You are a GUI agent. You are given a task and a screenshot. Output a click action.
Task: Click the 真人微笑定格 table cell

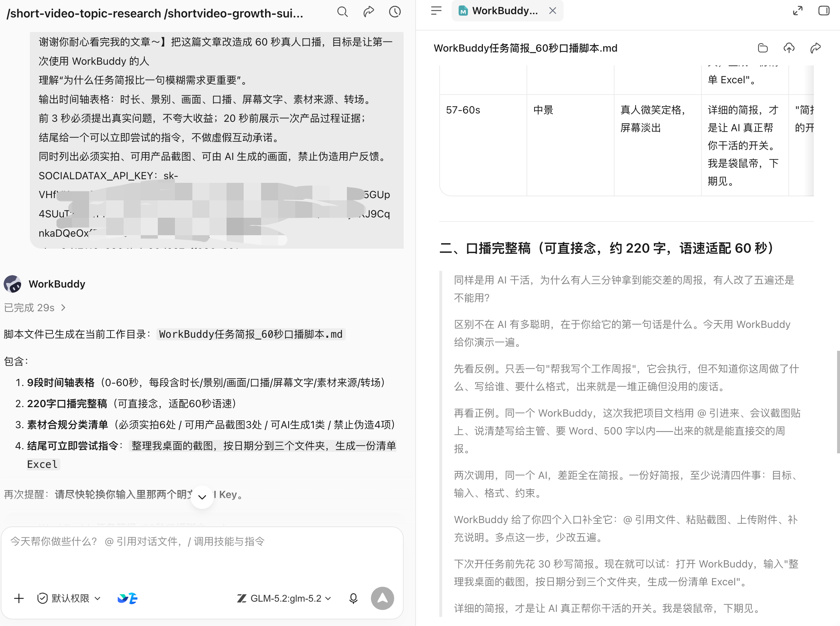click(x=657, y=145)
